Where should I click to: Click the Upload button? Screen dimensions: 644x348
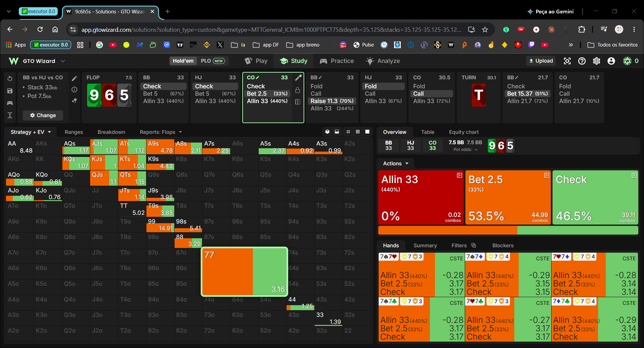click(x=541, y=61)
